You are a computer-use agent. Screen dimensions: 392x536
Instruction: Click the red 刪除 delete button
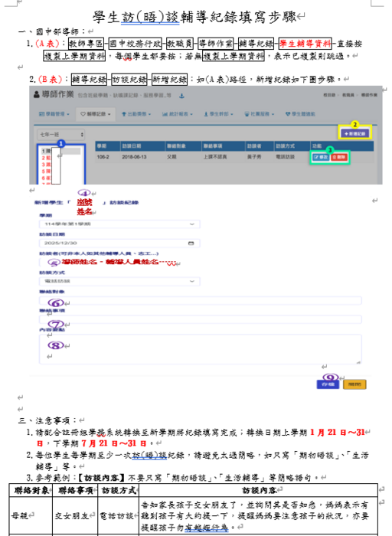[x=339, y=157]
